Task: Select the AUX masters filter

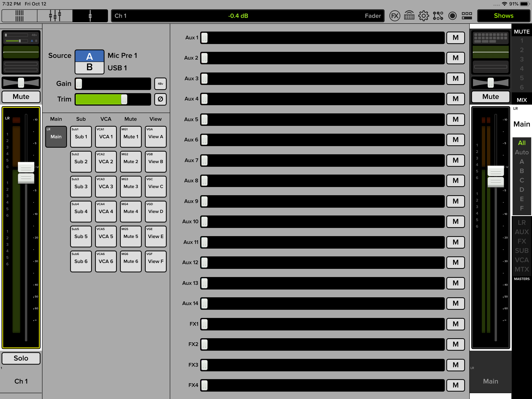Action: click(521, 232)
